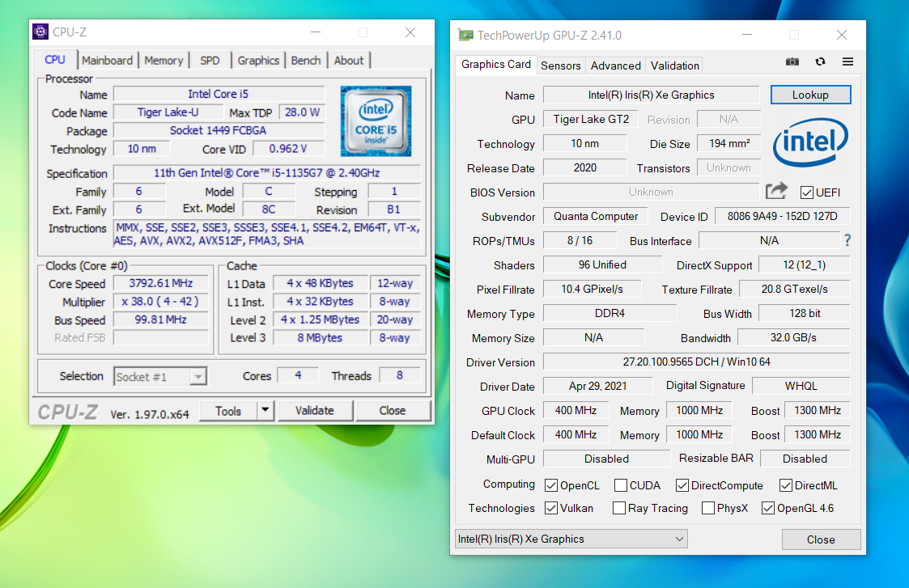Image resolution: width=909 pixels, height=588 pixels.
Task: Click the Package Socket 1449 FCBGA field
Action: (219, 130)
